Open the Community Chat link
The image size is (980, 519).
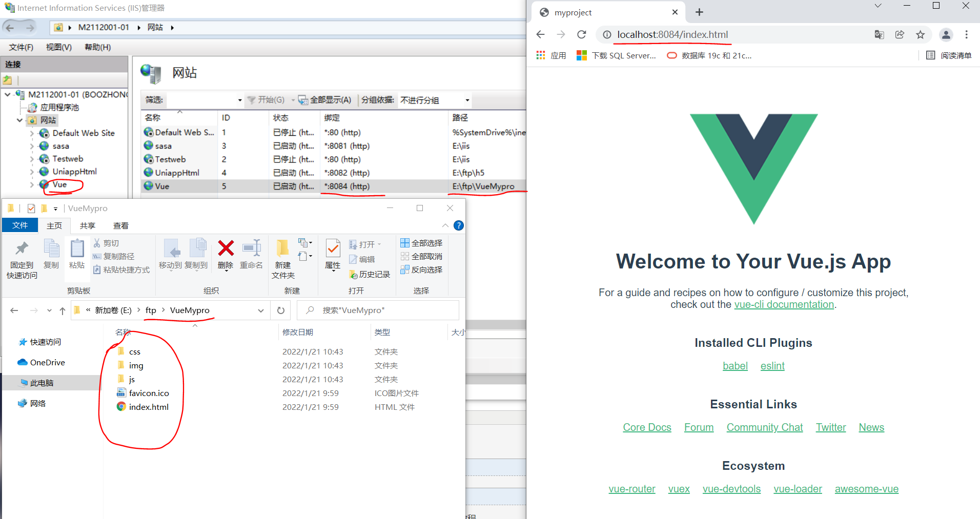[x=765, y=427]
